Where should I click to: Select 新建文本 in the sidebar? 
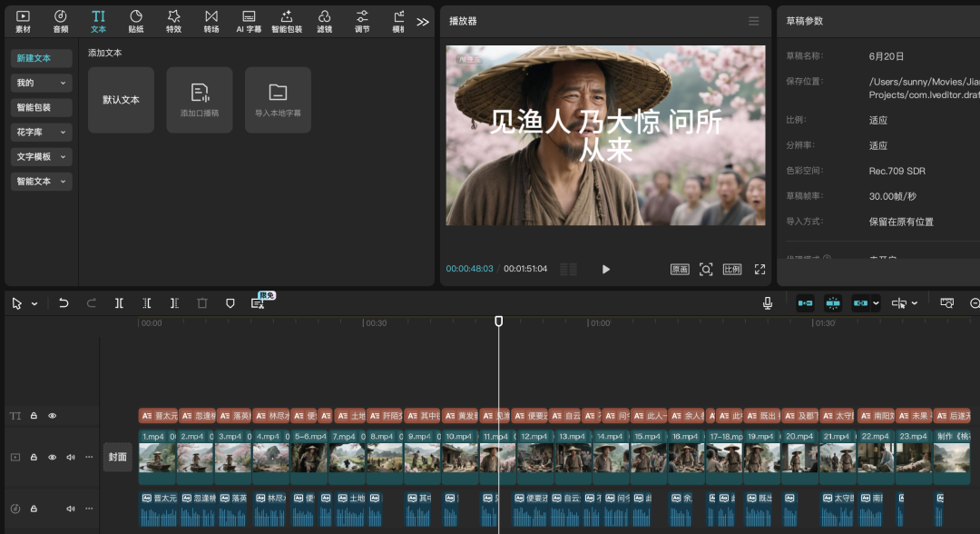[41, 58]
